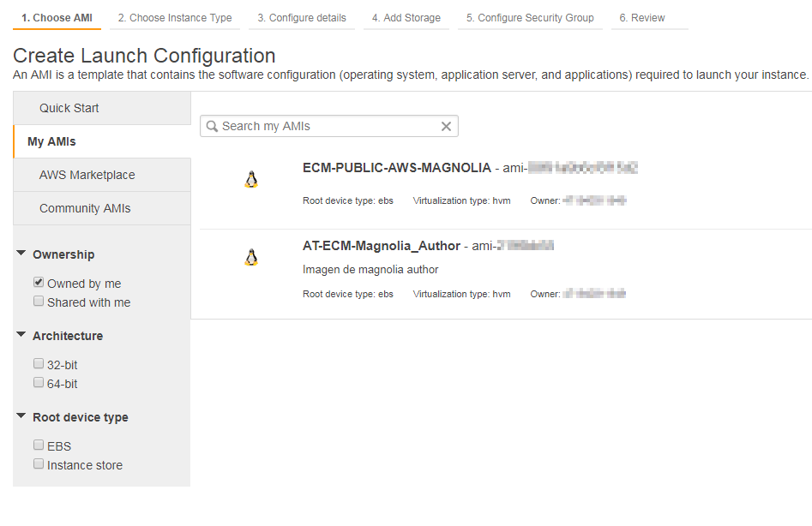Enable the Instance store filter

coord(39,463)
